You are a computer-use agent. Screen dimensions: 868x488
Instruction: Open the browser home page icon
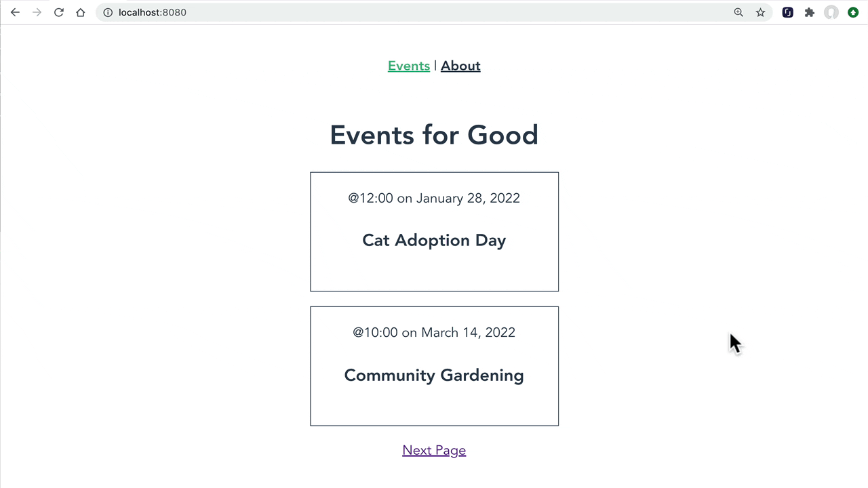pos(81,12)
